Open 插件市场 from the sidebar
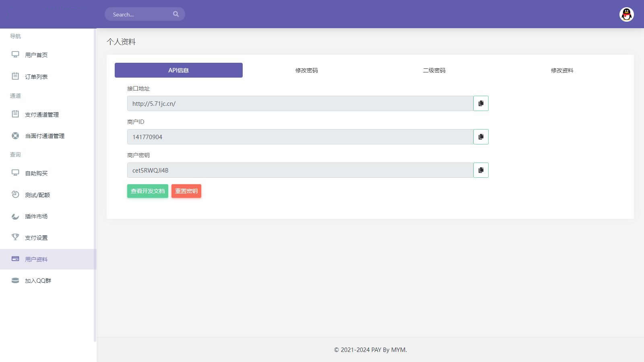The height and width of the screenshot is (362, 644). pos(36,216)
